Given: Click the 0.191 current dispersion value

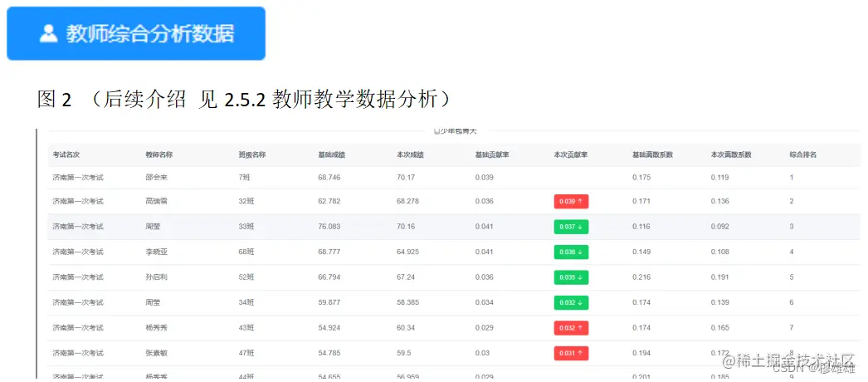Looking at the screenshot, I should (x=720, y=277).
